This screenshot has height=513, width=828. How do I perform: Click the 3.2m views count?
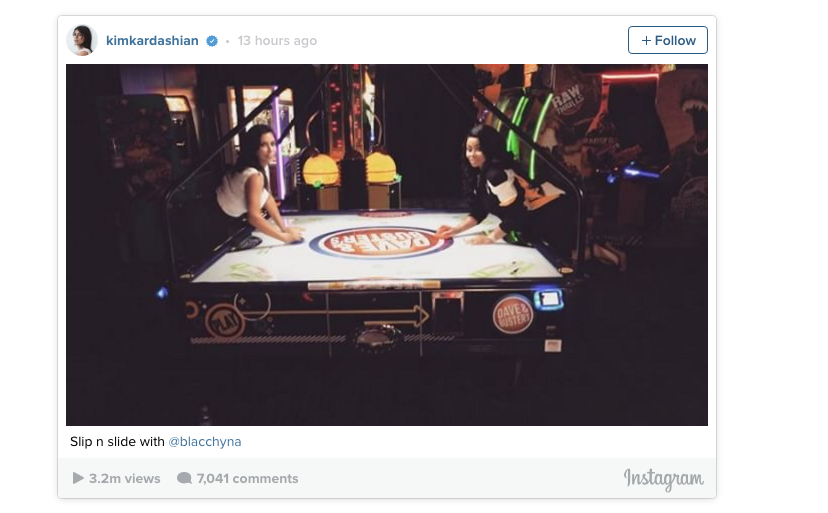pos(125,479)
